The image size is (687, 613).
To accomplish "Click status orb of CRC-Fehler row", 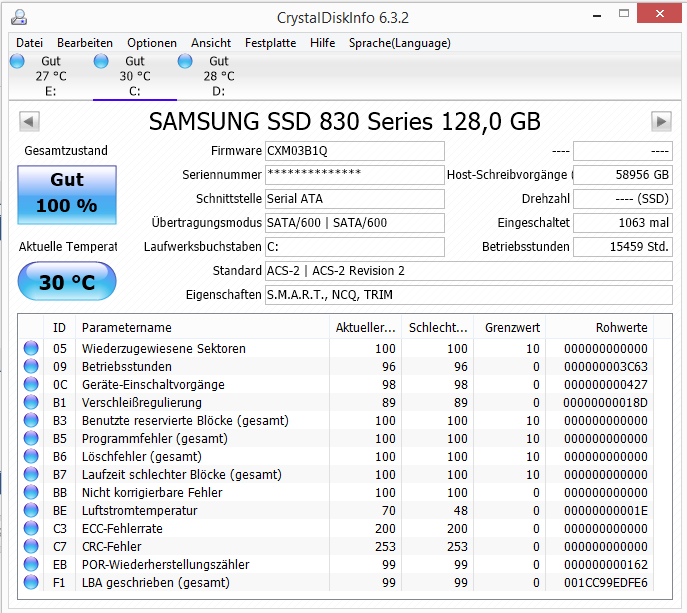I will 31,546.
